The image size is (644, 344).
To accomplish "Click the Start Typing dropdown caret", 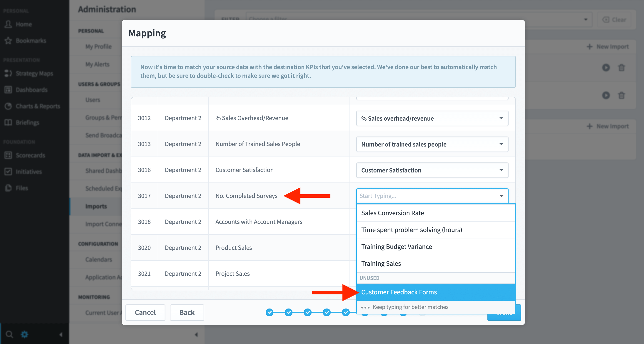I will [502, 196].
